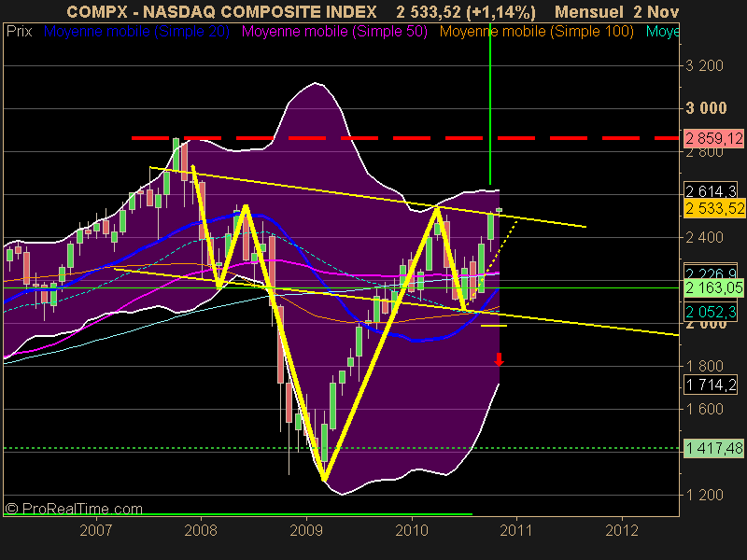The width and height of the screenshot is (747, 560).
Task: Click the 1 714,2 lower band label
Action: [711, 385]
